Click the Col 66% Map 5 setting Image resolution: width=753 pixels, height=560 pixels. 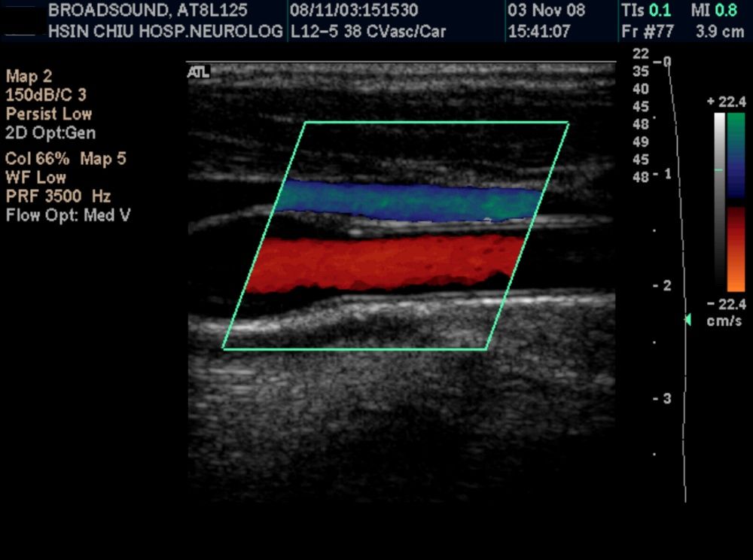point(66,159)
